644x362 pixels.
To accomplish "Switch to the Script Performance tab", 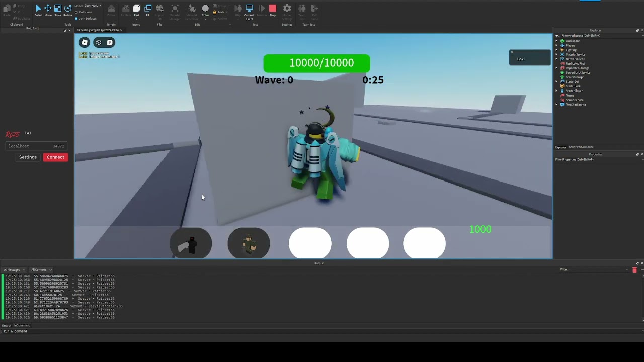I will [581, 147].
